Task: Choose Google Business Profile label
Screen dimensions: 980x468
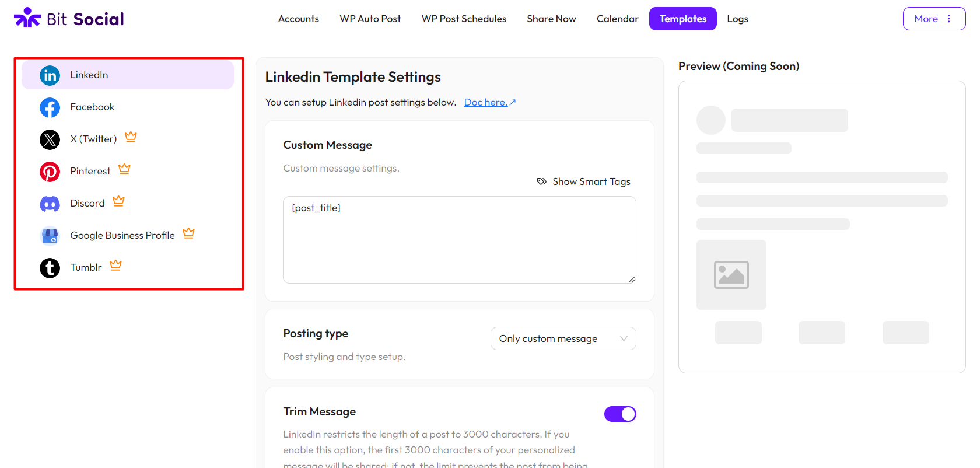Action: click(123, 235)
